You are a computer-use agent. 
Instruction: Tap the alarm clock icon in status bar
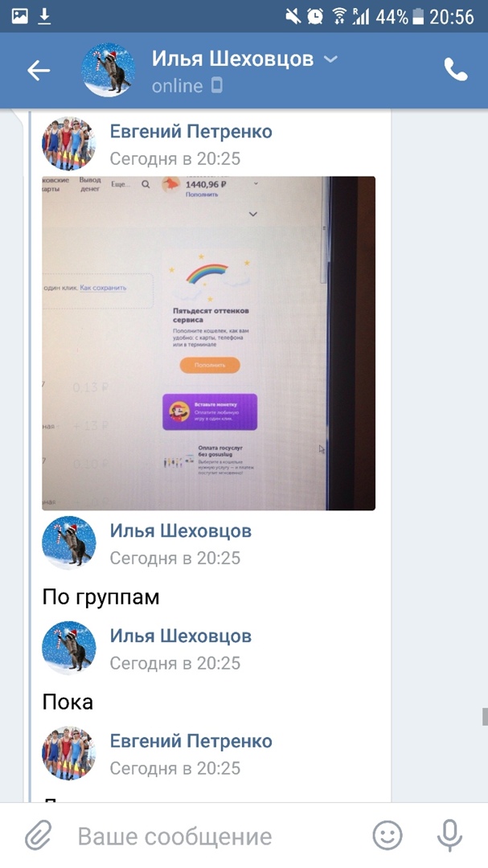[x=315, y=17]
